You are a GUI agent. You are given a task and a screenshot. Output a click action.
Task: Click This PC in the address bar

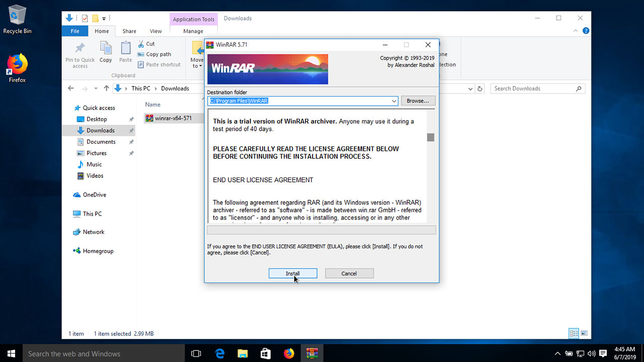(141, 88)
